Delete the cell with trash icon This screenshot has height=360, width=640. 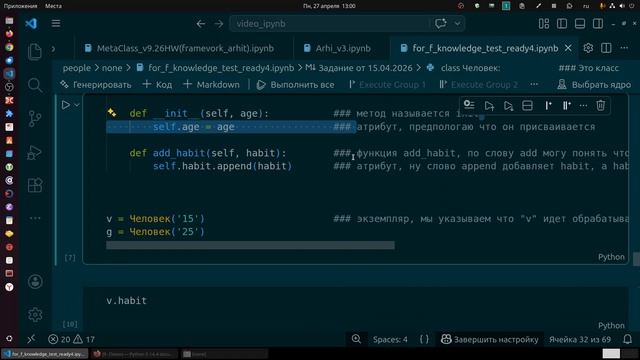point(600,106)
